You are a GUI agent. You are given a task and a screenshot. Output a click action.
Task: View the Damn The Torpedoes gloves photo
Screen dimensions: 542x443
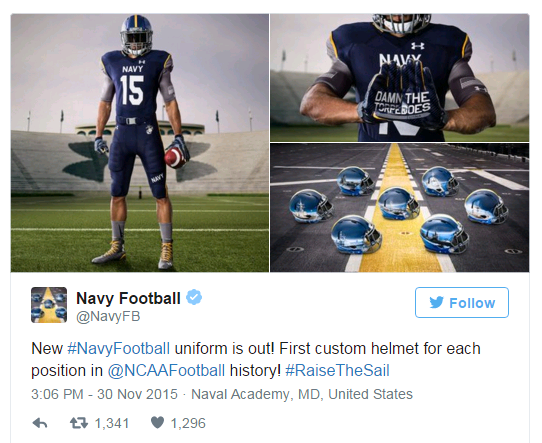400,78
